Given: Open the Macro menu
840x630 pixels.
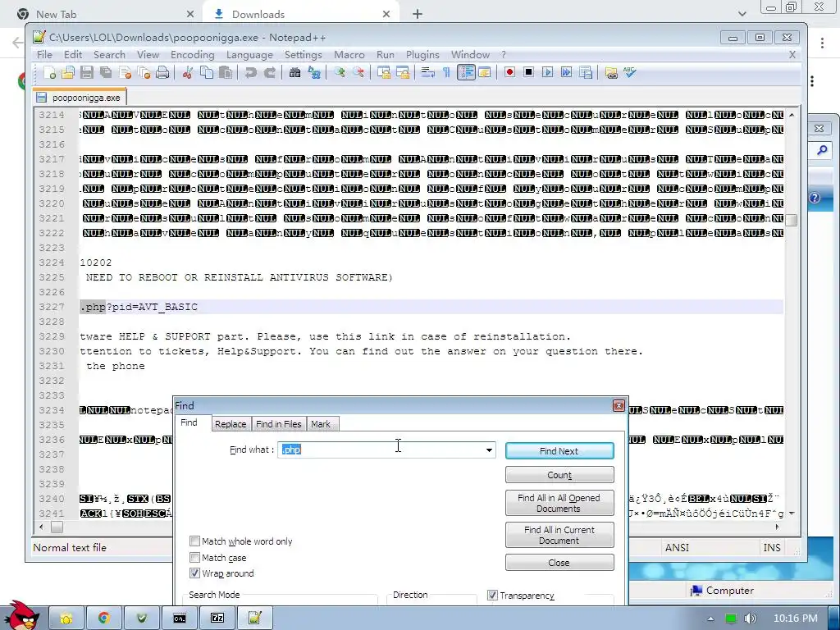Looking at the screenshot, I should [x=349, y=55].
